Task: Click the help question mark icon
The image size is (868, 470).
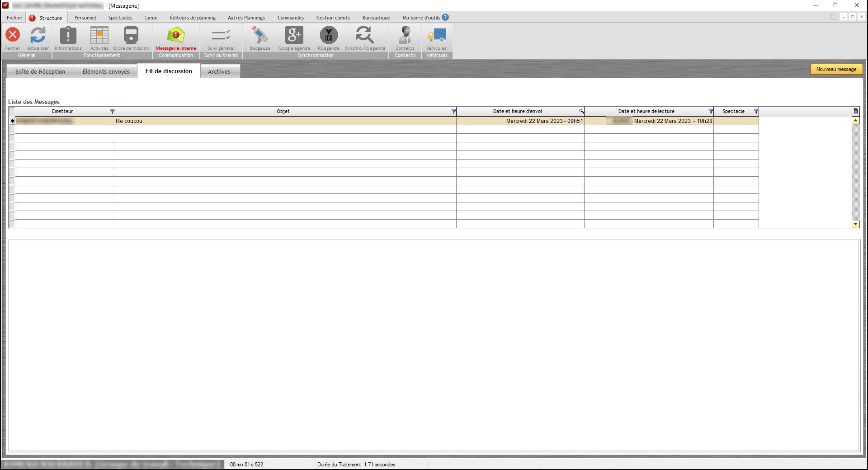Action: [445, 17]
